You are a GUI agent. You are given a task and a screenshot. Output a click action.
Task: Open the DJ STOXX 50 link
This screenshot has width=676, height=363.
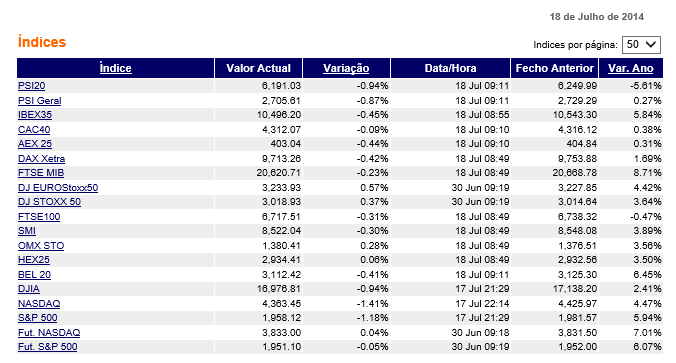(49, 201)
